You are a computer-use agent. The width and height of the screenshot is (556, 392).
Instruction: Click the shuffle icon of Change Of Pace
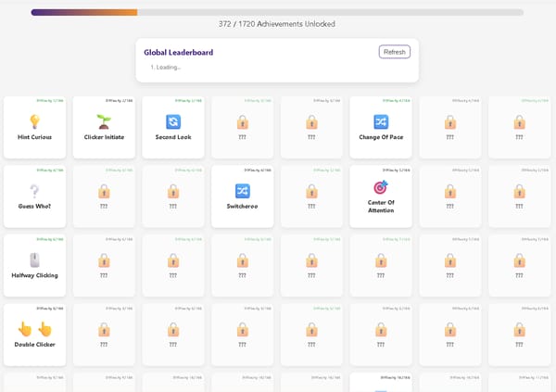(381, 121)
